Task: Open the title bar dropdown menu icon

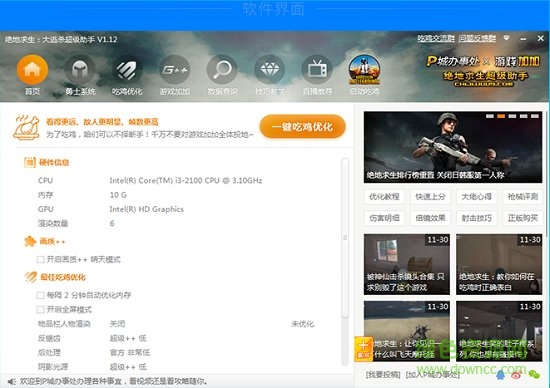Action: (x=506, y=38)
